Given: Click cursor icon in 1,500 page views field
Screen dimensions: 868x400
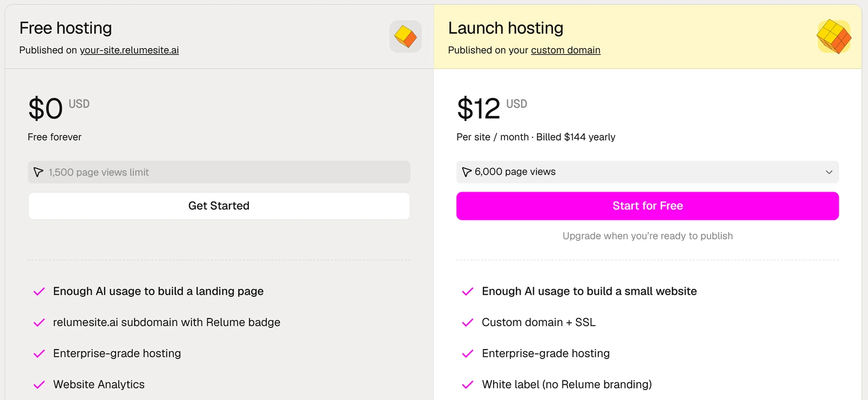Looking at the screenshot, I should 38,172.
